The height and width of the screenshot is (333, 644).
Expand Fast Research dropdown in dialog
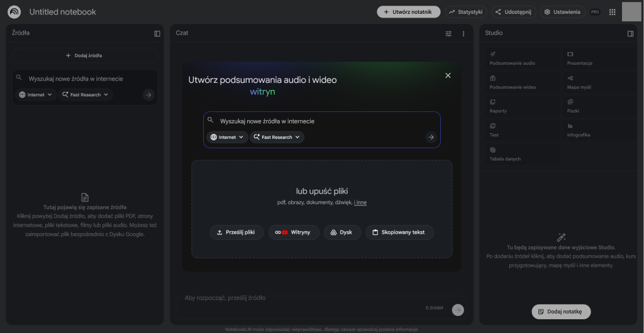pos(277,137)
